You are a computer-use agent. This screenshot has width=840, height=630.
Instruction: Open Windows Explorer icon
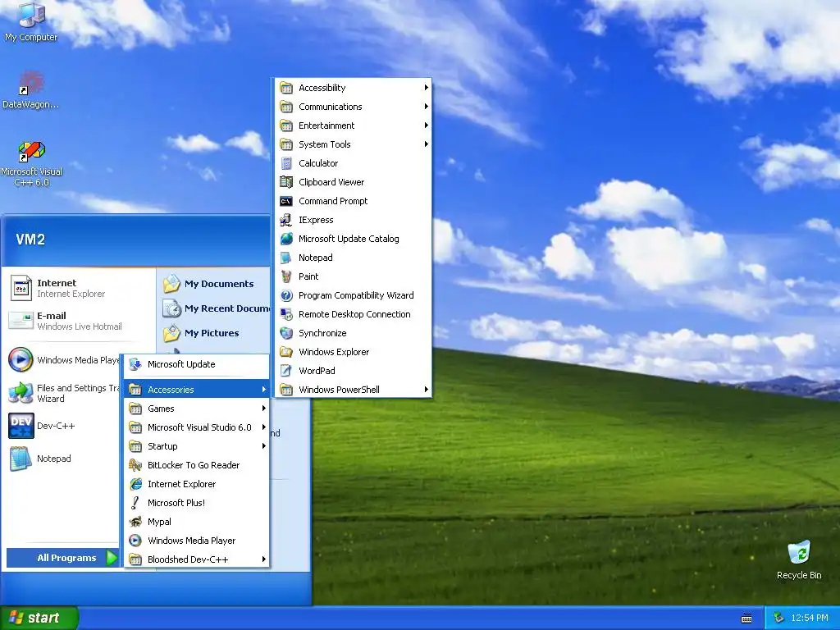click(x=286, y=352)
